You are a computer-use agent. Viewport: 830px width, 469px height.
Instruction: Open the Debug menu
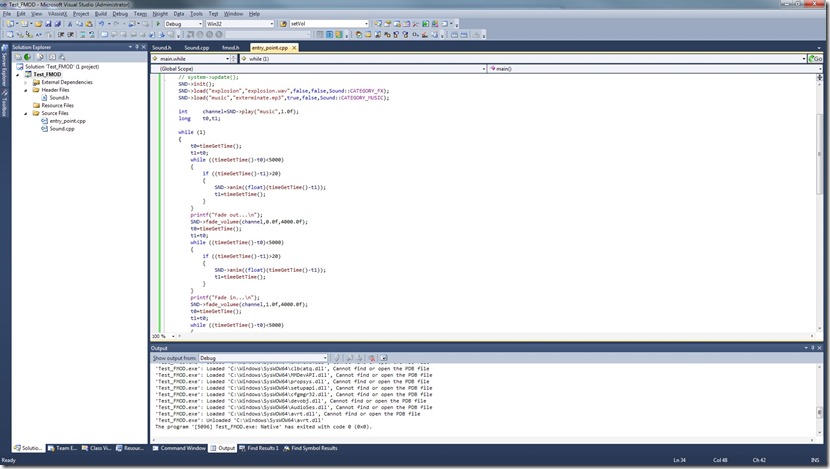120,14
